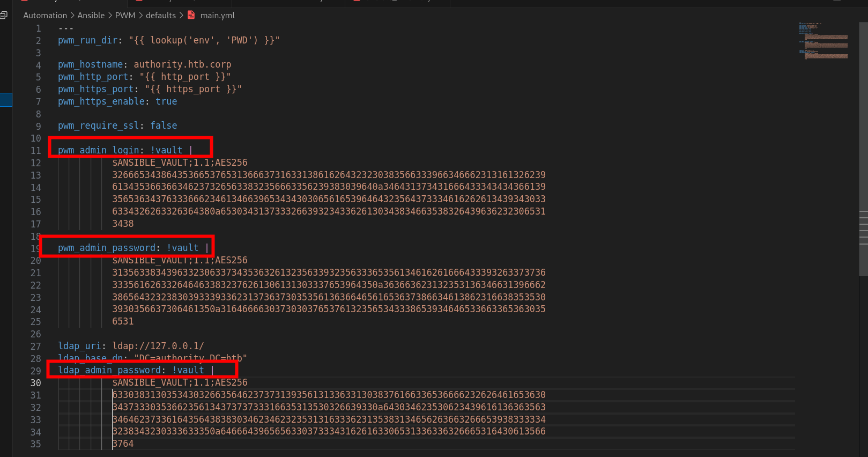This screenshot has height=457, width=868.
Task: Select the defaults folder in breadcrumb
Action: pos(160,15)
